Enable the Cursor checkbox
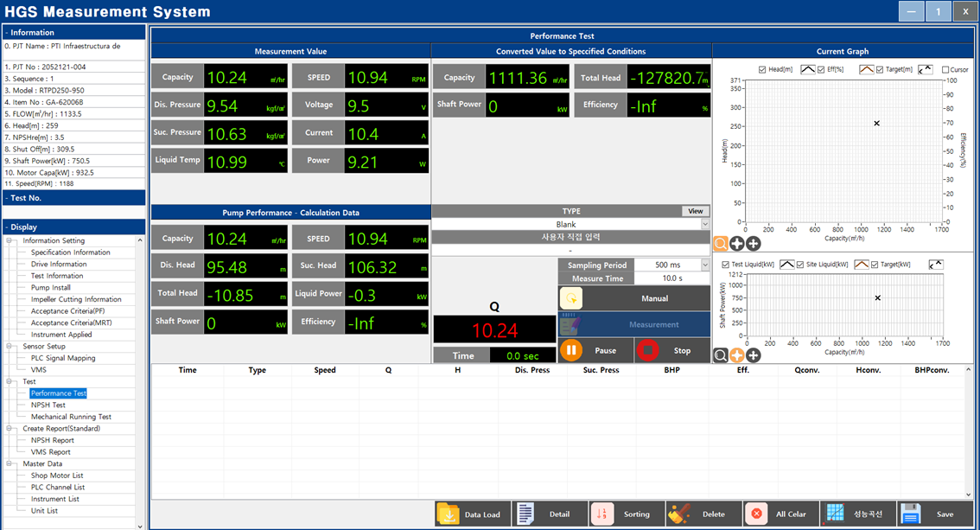This screenshot has height=530, width=980. click(x=945, y=70)
